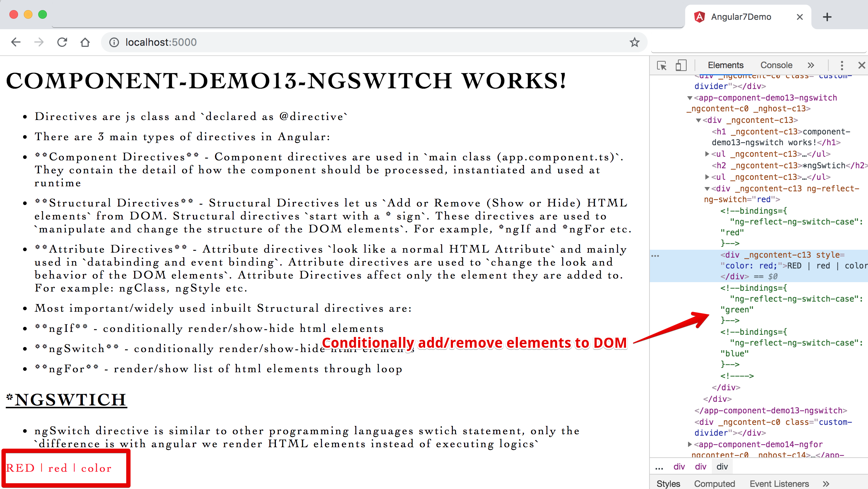This screenshot has height=489, width=868.
Task: Click the browser back arrow
Action: [x=16, y=42]
